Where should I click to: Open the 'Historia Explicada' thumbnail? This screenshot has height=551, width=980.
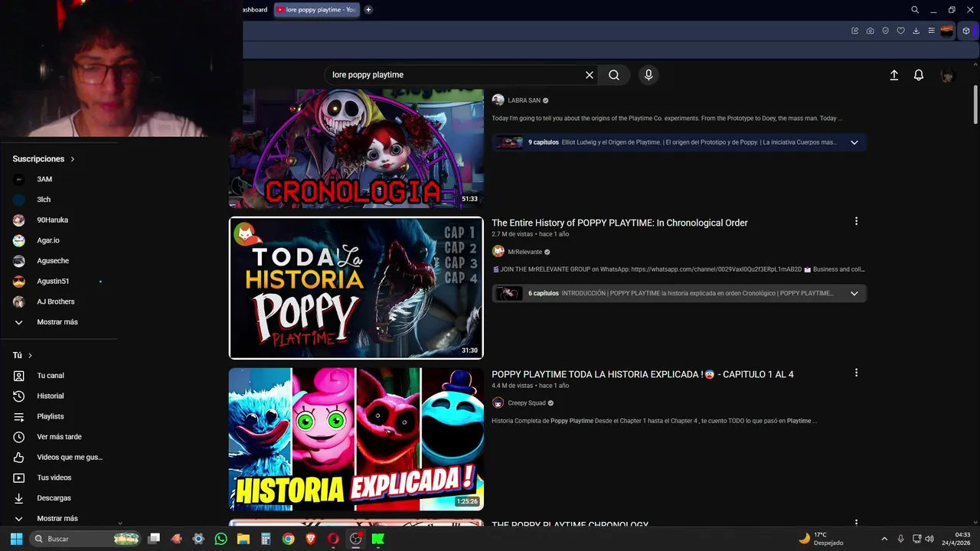point(356,439)
